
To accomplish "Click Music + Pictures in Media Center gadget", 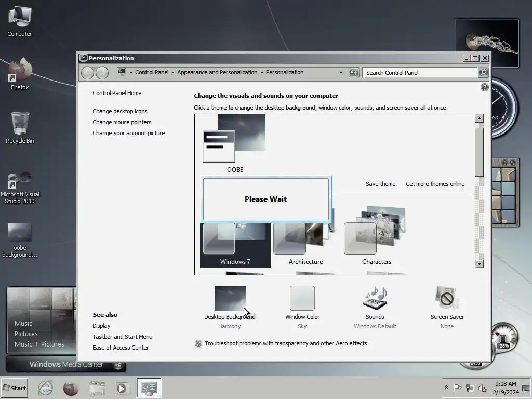I will pyautogui.click(x=39, y=344).
